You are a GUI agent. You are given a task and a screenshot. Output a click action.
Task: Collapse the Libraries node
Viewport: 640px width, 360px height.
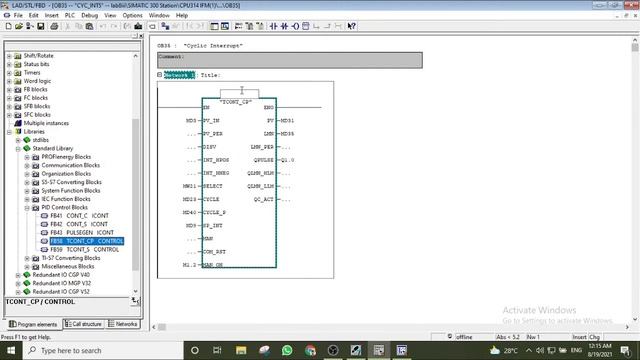9,132
